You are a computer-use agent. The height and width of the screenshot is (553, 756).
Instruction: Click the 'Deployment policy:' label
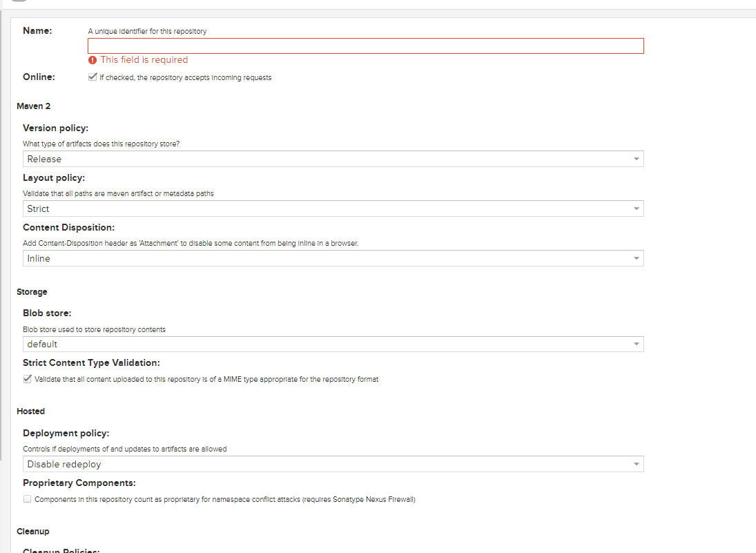tap(66, 434)
